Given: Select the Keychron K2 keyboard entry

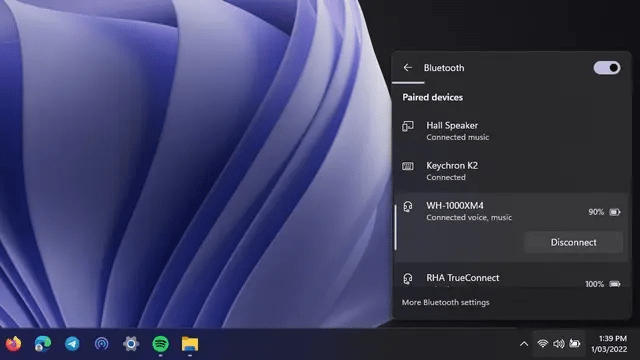Looking at the screenshot, I should [x=511, y=171].
